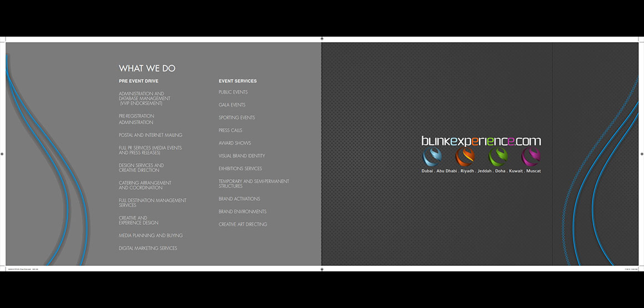Click the Muscat city label

[533, 171]
